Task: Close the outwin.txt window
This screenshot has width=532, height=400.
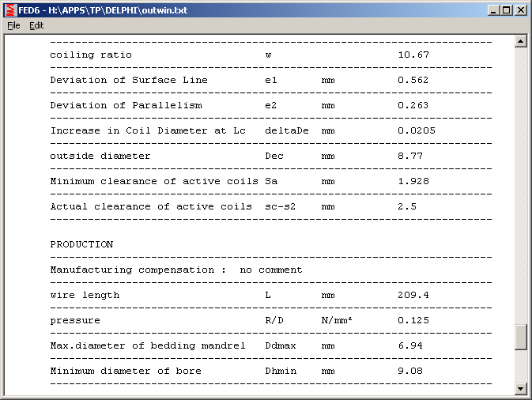Action: click(521, 10)
